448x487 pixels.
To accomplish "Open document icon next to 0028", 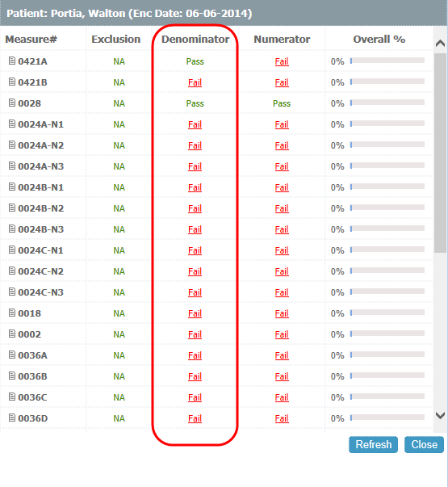I will pyautogui.click(x=12, y=103).
